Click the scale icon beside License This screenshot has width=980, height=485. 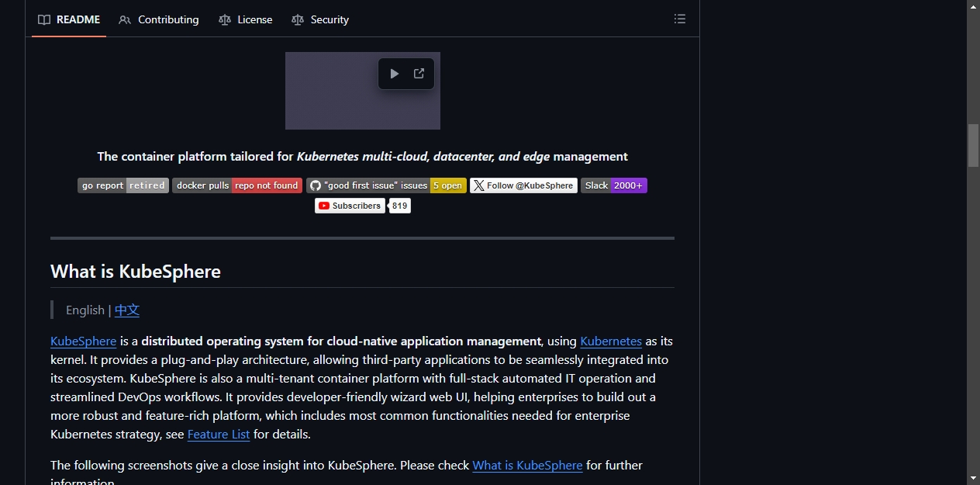point(225,19)
